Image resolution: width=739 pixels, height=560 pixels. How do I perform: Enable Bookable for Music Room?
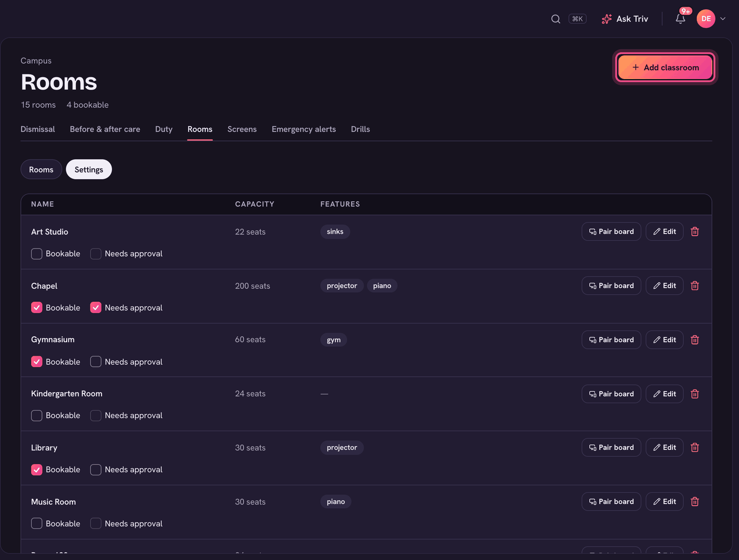(x=37, y=524)
